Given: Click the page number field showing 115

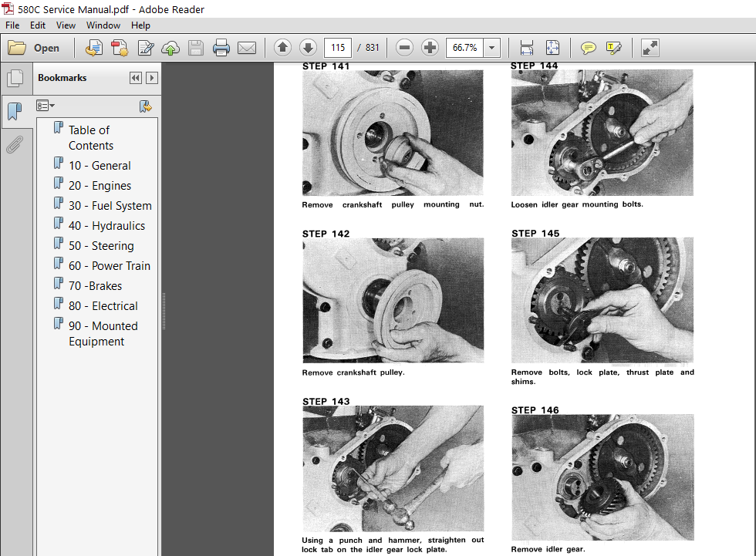Looking at the screenshot, I should click(338, 48).
